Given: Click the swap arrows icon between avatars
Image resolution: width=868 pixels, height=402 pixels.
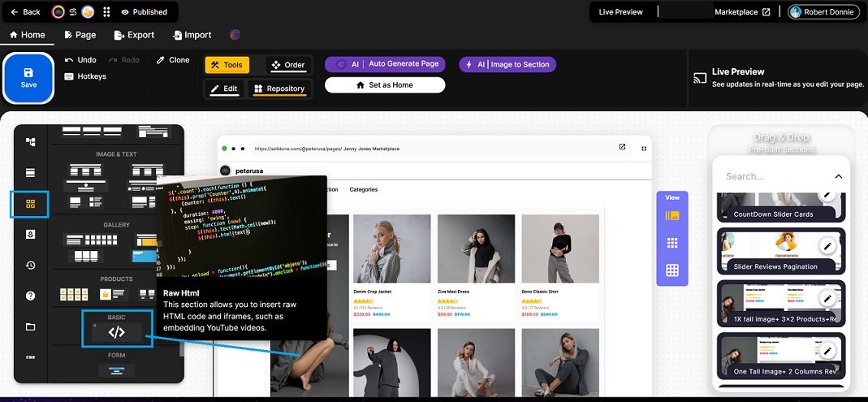Looking at the screenshot, I should [72, 11].
